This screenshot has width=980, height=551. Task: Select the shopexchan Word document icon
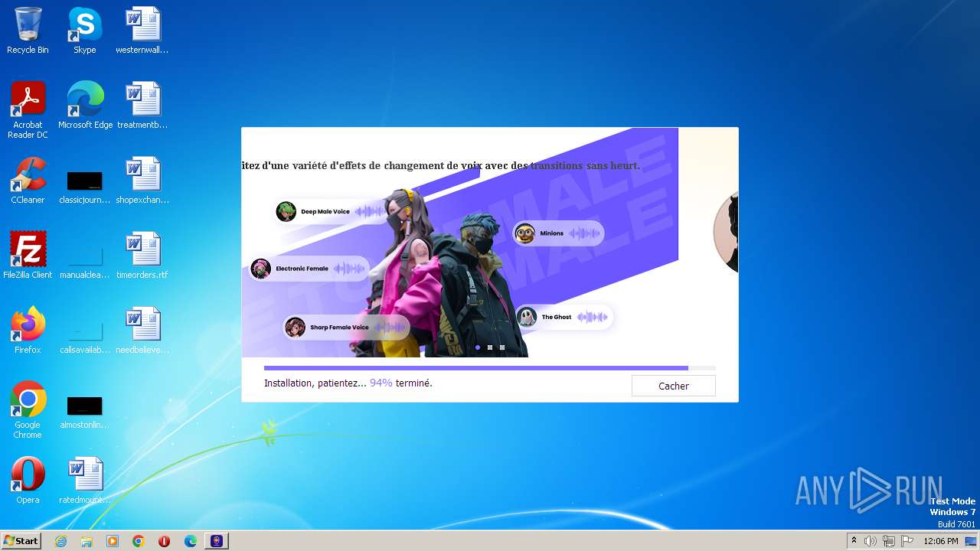click(x=142, y=181)
